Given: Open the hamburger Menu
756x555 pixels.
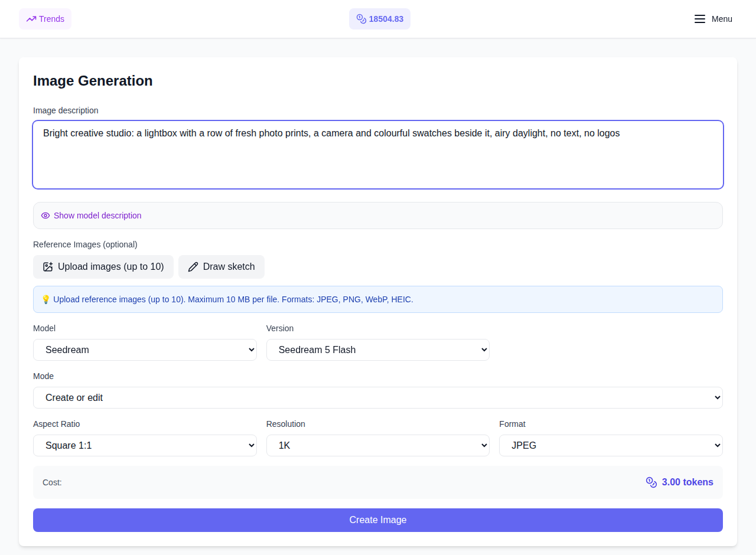Looking at the screenshot, I should (x=713, y=19).
